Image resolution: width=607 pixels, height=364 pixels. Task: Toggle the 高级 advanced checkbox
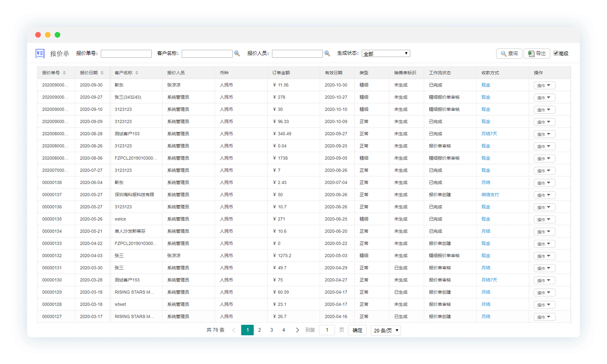pos(556,53)
